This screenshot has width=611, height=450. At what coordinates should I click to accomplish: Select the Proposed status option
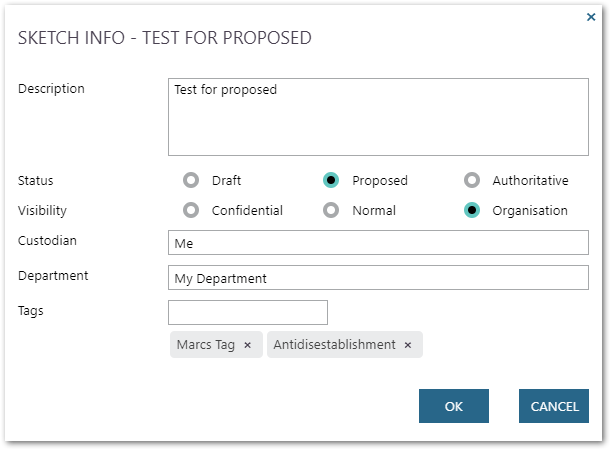tap(331, 180)
